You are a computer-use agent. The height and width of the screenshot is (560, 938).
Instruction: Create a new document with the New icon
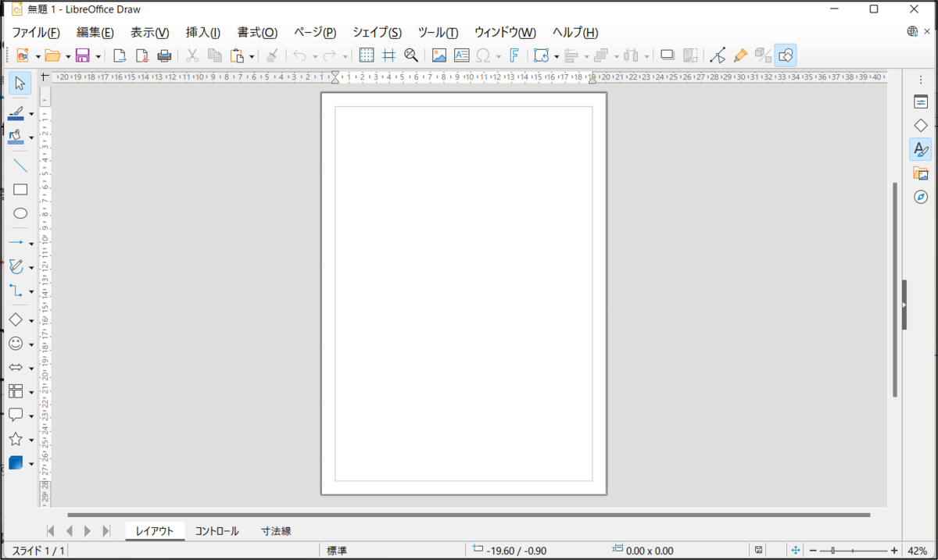pyautogui.click(x=23, y=55)
